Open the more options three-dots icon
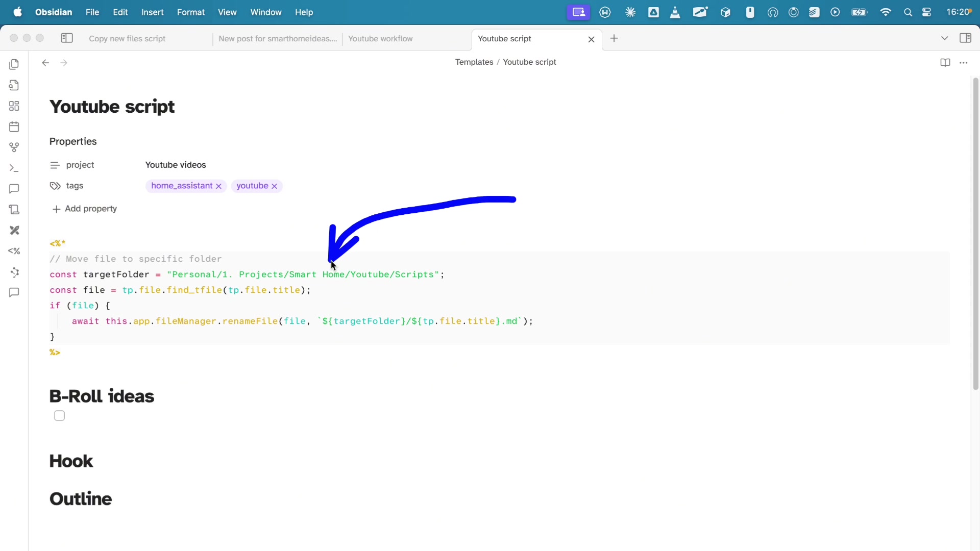 (x=964, y=62)
